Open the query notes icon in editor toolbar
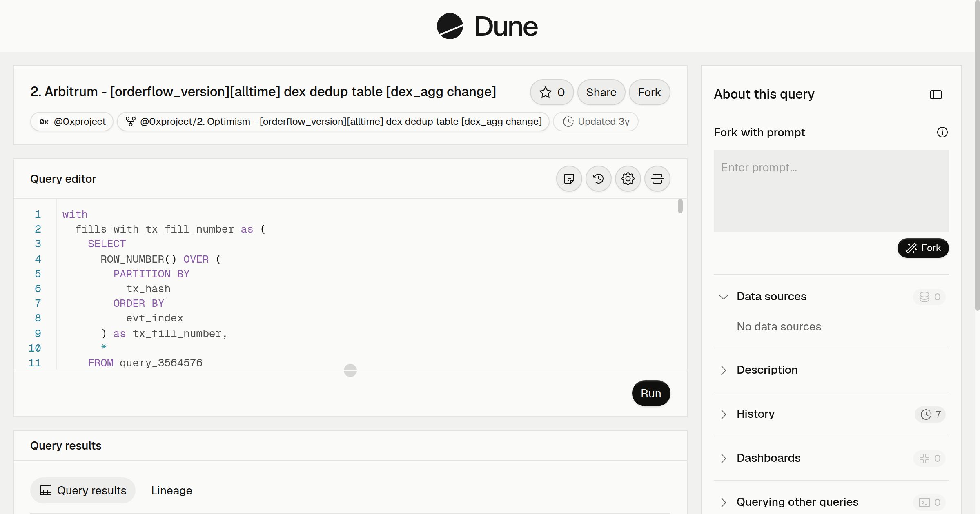This screenshot has height=514, width=980. 569,179
